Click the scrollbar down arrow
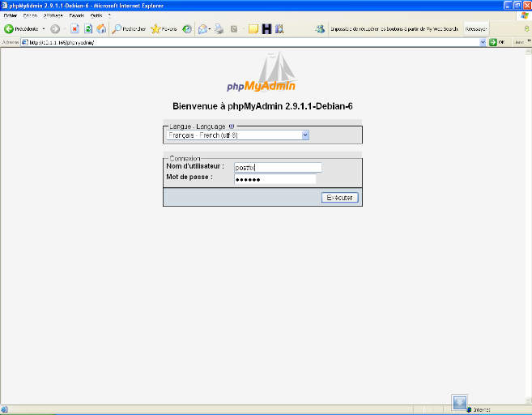The width and height of the screenshot is (532, 415). (x=528, y=400)
